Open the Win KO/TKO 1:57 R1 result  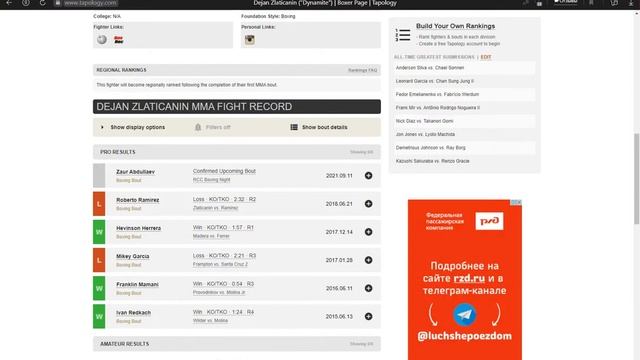223,227
